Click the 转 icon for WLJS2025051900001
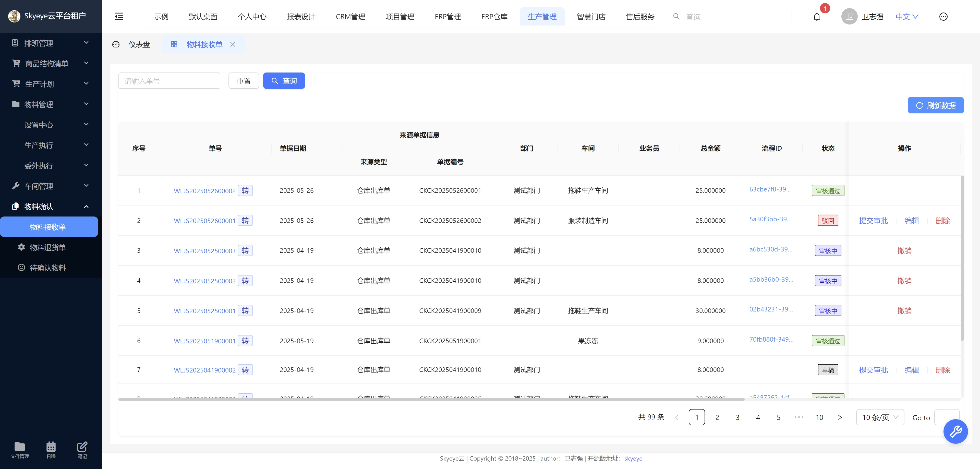 pyautogui.click(x=245, y=341)
